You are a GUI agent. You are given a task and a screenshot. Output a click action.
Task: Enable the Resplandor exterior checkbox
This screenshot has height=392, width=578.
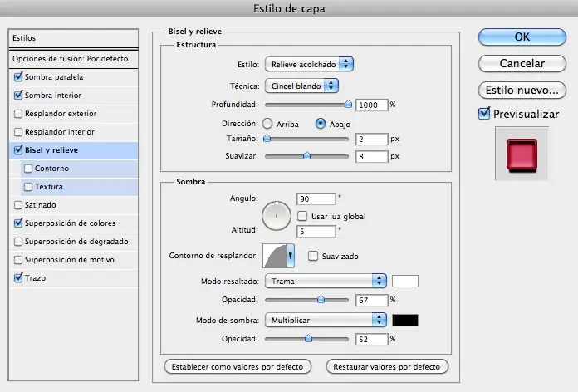(x=18, y=114)
